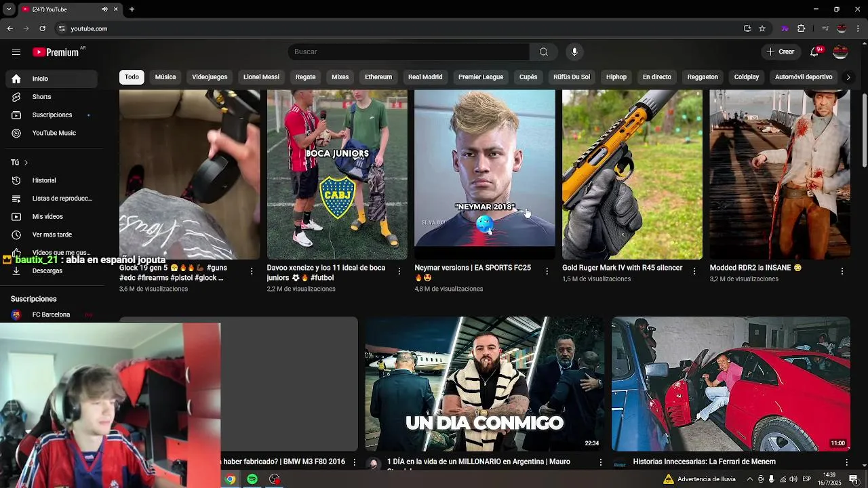
Task: Select the Videojuegos filter chip
Action: click(x=210, y=77)
